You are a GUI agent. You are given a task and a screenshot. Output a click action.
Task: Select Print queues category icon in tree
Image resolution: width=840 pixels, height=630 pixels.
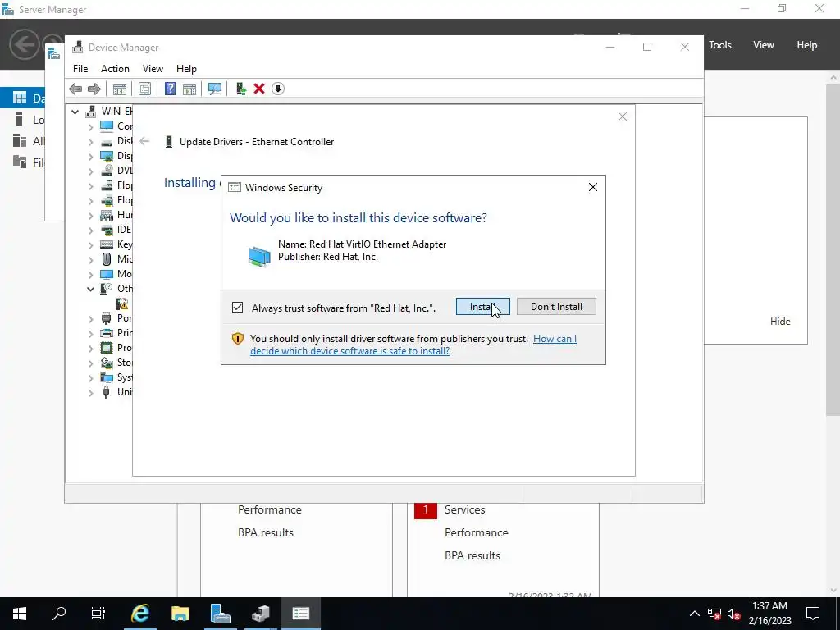pos(107,333)
